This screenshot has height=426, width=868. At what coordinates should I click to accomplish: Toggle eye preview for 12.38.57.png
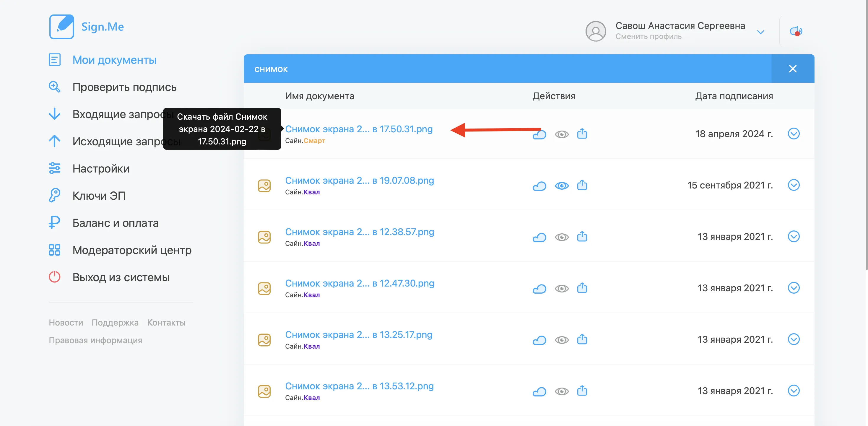(x=562, y=237)
